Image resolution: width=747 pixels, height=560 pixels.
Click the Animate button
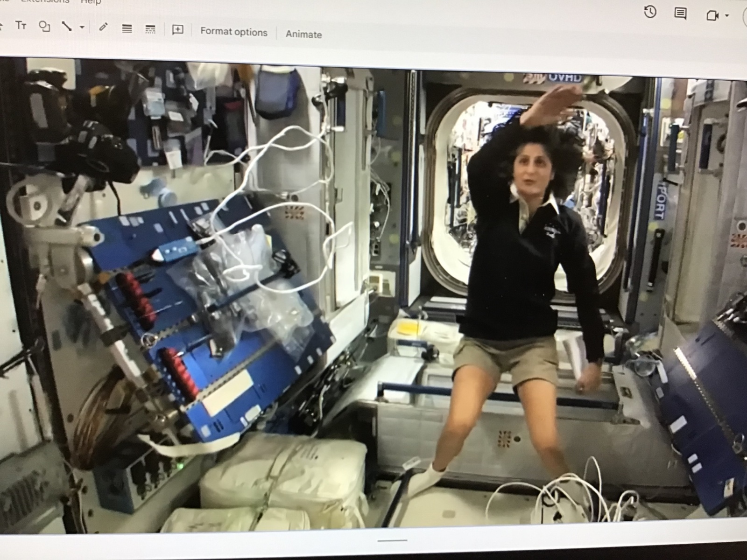pos(303,35)
